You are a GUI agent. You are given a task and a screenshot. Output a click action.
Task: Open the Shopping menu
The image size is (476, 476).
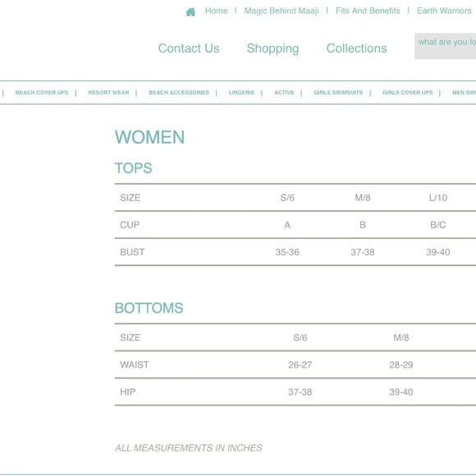click(x=272, y=48)
